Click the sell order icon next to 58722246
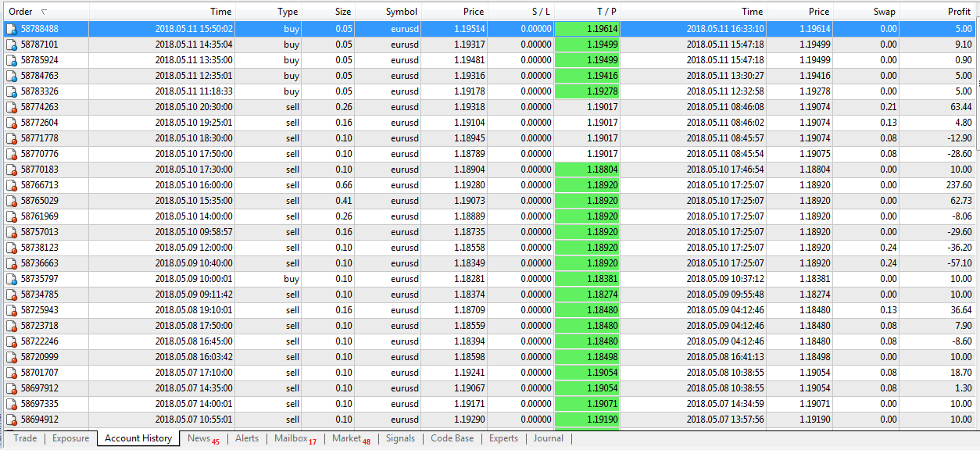The height and width of the screenshot is (450, 980). 12,341
